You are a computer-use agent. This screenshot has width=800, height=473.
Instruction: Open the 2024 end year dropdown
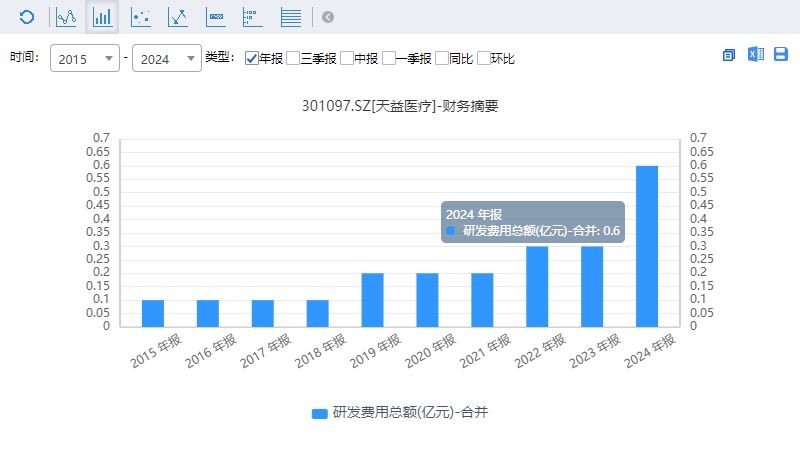[x=167, y=59]
